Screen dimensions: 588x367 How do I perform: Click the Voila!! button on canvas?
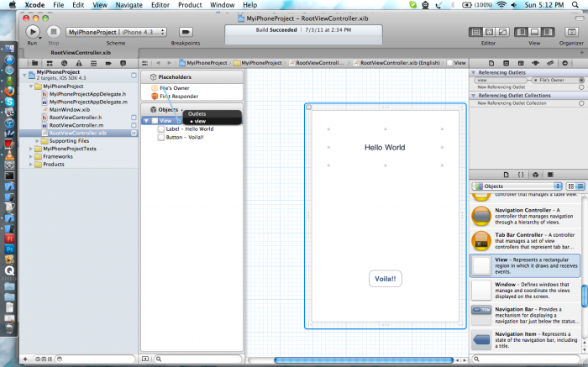pyautogui.click(x=385, y=279)
